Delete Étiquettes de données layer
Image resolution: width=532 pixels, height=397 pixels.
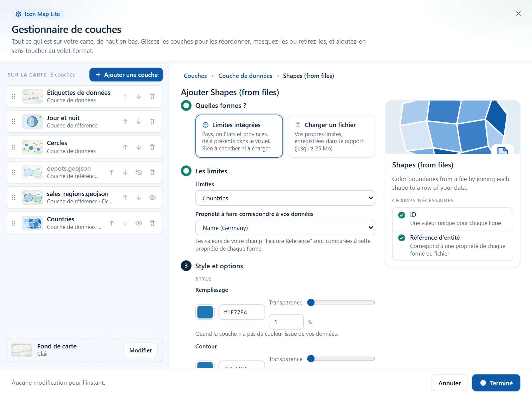[x=152, y=96]
